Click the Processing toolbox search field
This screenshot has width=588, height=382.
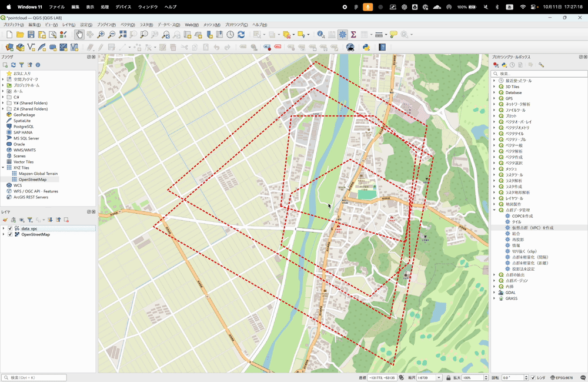point(539,74)
